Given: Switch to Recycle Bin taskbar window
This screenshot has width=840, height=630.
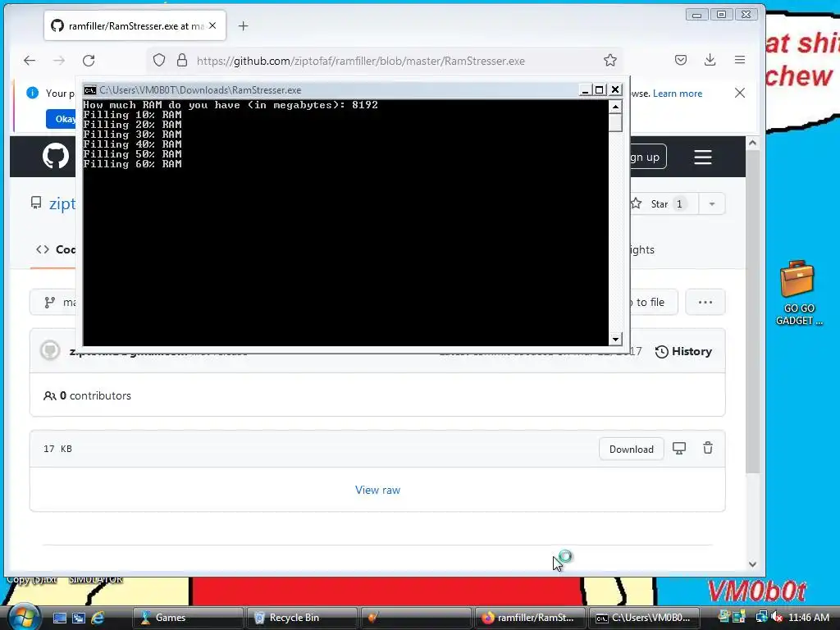Looking at the screenshot, I should point(302,618).
